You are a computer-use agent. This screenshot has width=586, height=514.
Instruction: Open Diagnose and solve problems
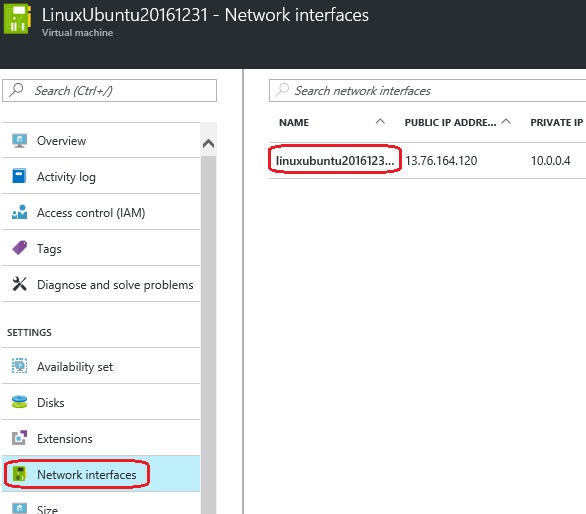[x=101, y=284]
